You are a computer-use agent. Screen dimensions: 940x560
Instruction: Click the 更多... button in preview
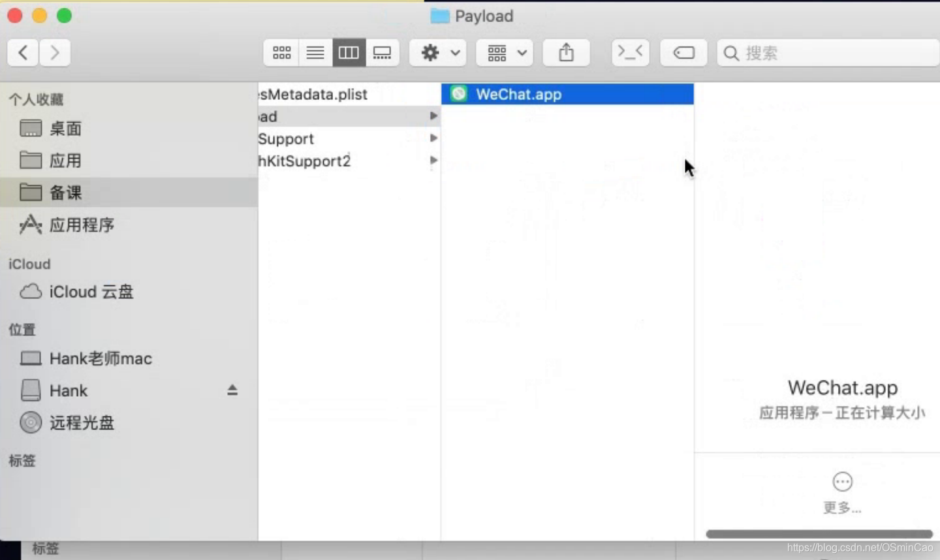tap(842, 493)
